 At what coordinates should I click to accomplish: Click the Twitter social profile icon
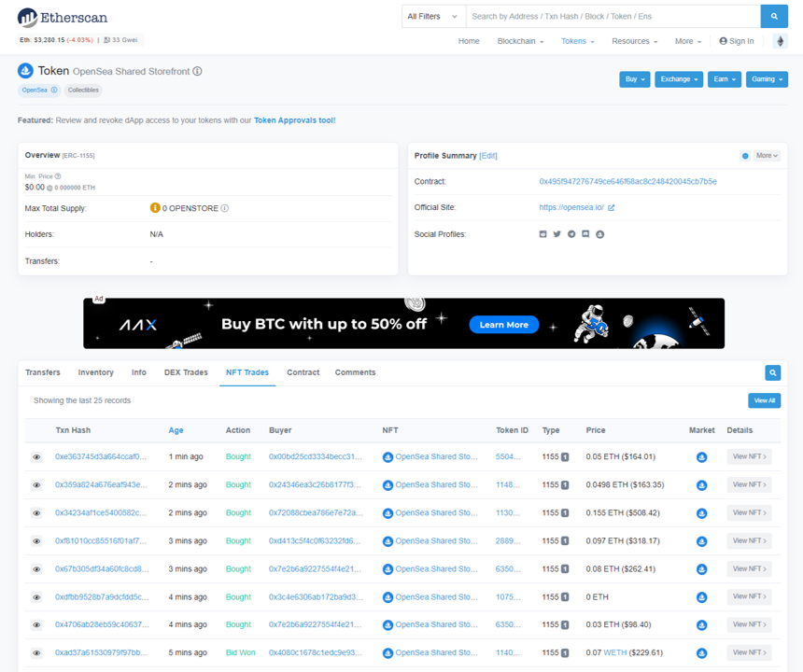(x=557, y=234)
